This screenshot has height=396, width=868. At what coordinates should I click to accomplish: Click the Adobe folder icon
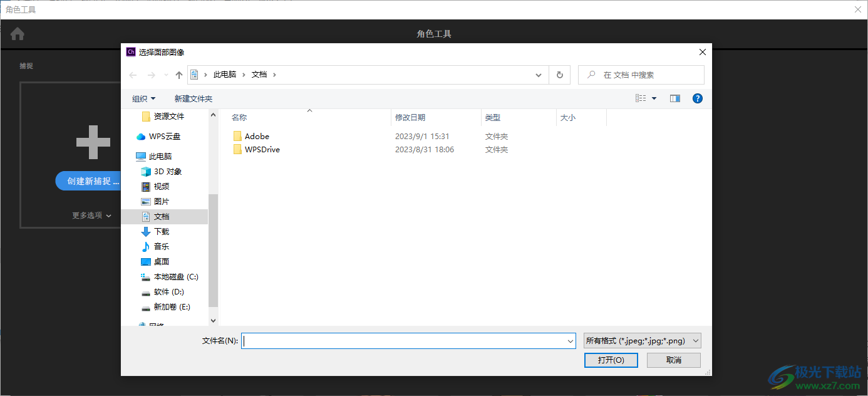point(237,136)
